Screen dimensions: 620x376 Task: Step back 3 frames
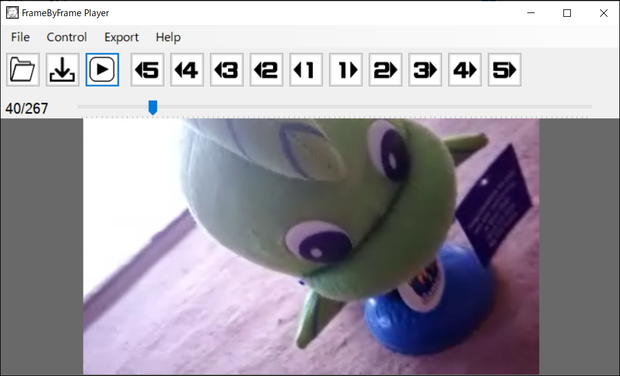[x=227, y=70]
